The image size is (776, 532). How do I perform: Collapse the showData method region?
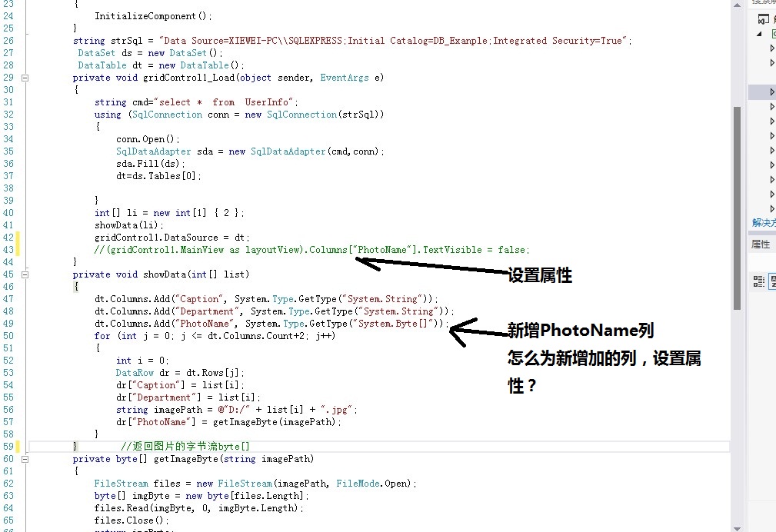tap(25, 274)
